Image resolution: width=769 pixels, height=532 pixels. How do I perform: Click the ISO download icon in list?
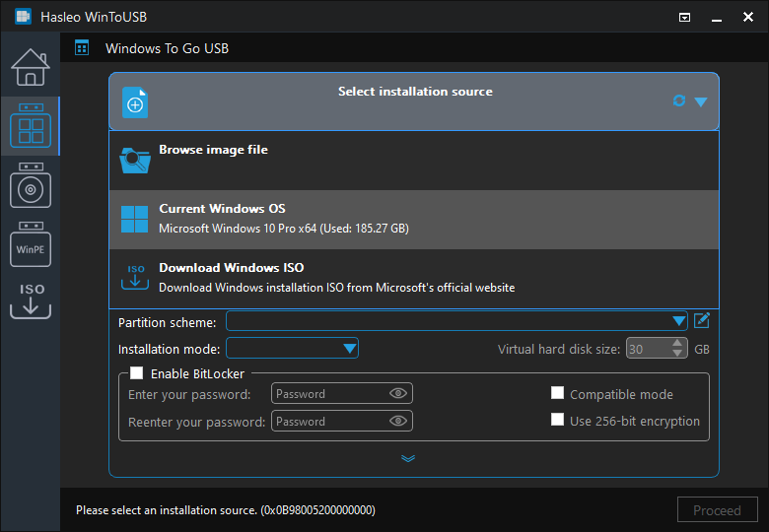pos(135,277)
